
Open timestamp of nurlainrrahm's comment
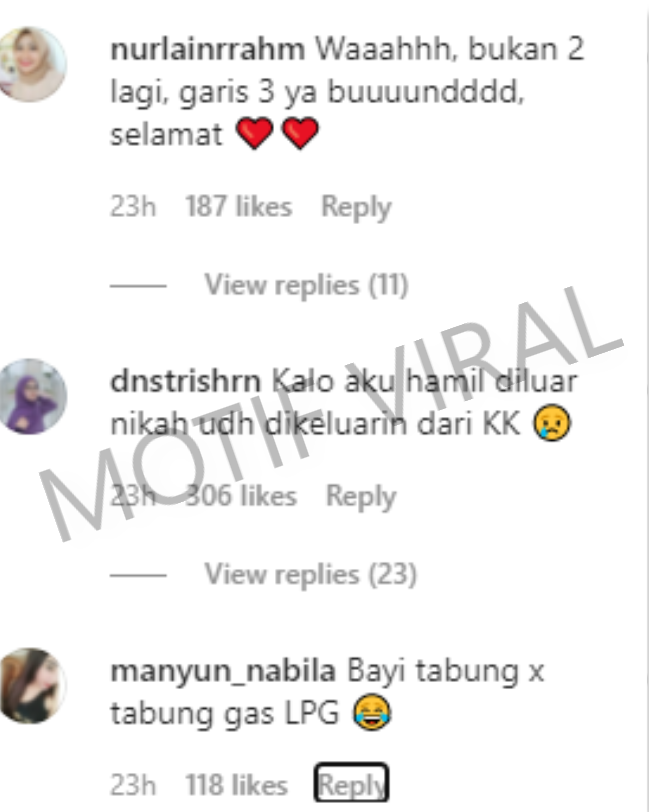click(133, 206)
